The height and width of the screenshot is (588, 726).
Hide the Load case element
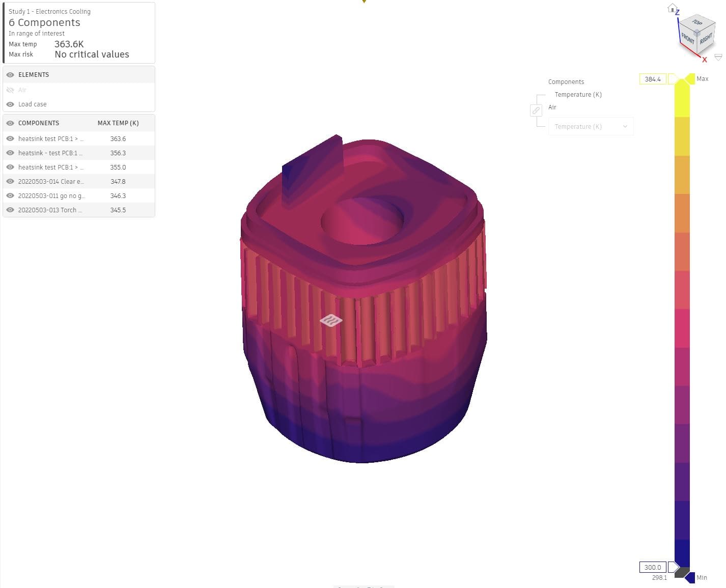tap(10, 104)
